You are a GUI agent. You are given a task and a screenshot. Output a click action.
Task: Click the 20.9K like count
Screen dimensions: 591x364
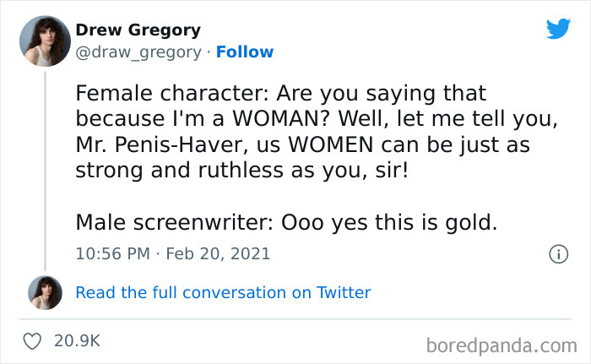77,341
